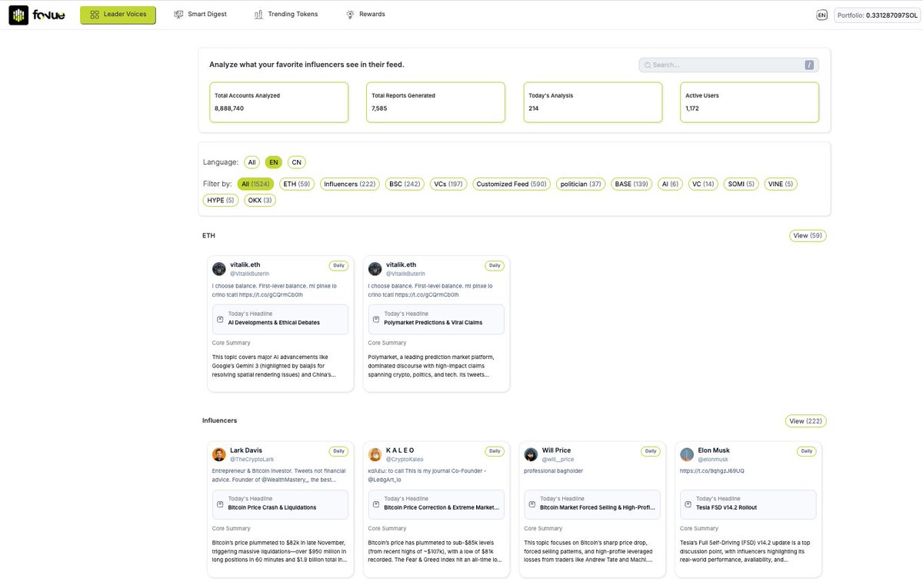Click the slash shortcut key icon
Screen dimensions: 923x588
point(809,65)
